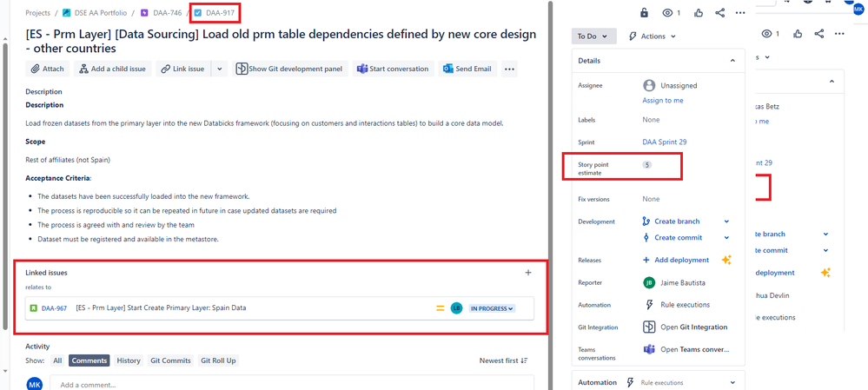
Task: Switch to History activity tab
Action: point(129,360)
